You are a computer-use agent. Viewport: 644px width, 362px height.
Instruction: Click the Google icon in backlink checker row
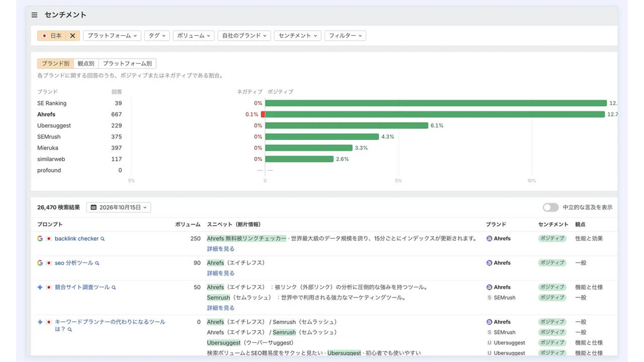coord(40,238)
